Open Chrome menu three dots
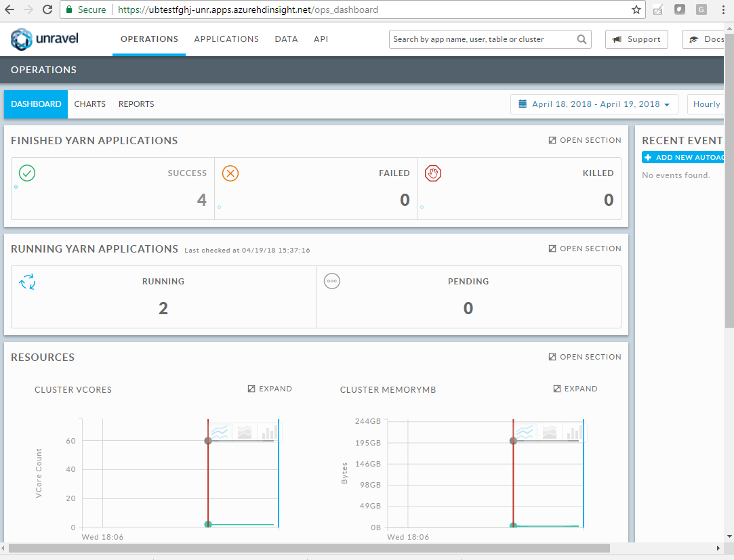 [723, 9]
